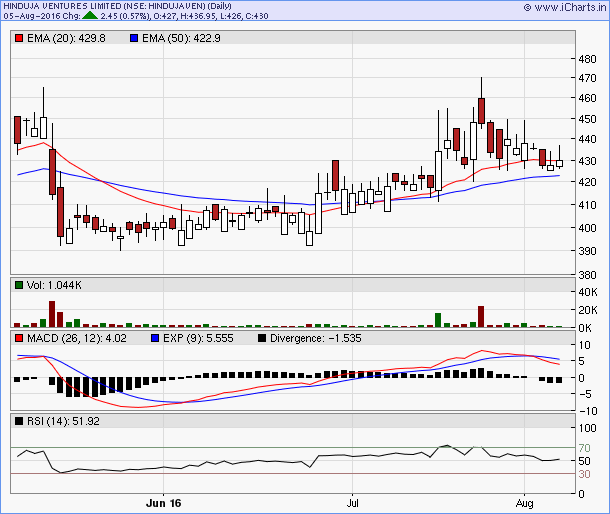Viewport: 610px width, 514px height.
Task: Click the green Vol legend swatch
Action: pos(19,285)
